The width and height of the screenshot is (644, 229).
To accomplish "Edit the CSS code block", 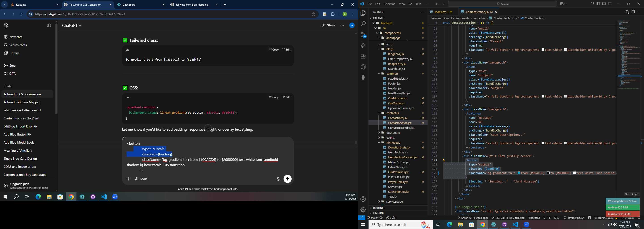I will click(286, 97).
